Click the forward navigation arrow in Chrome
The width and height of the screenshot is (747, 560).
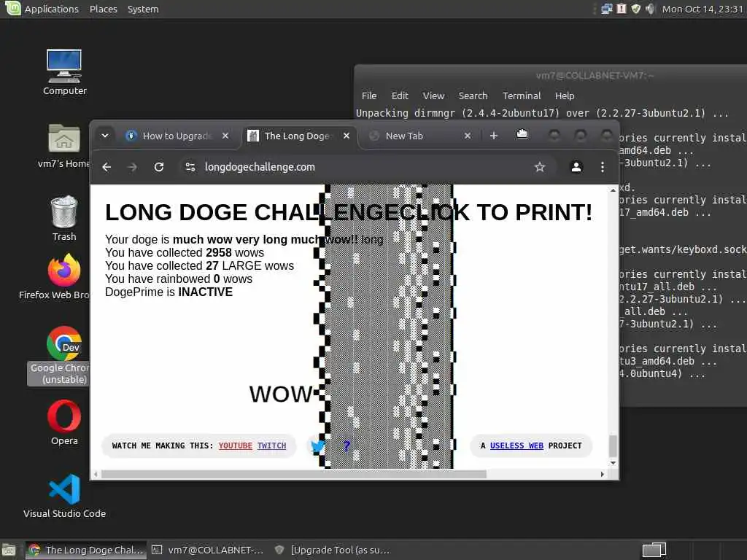pos(133,167)
